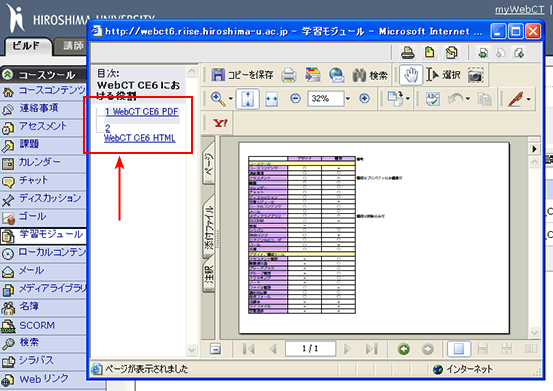553x391 pixels.
Task: Click the printer icon in module toolbar
Action: coord(408,53)
